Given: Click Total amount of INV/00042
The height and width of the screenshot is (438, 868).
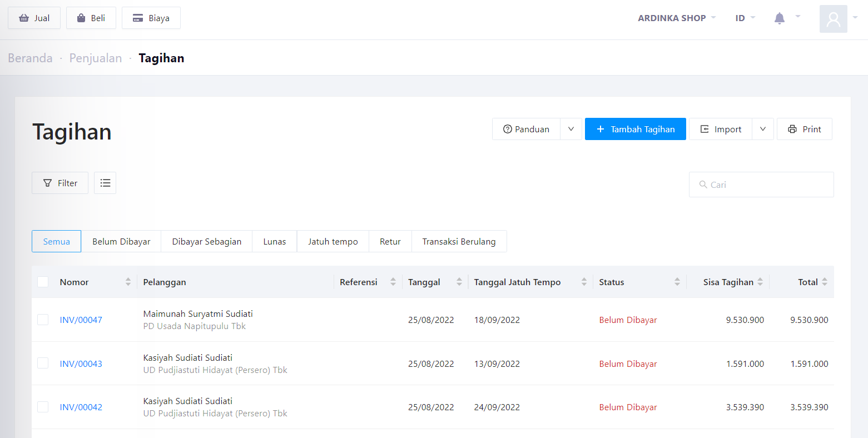Looking at the screenshot, I should coord(810,407).
